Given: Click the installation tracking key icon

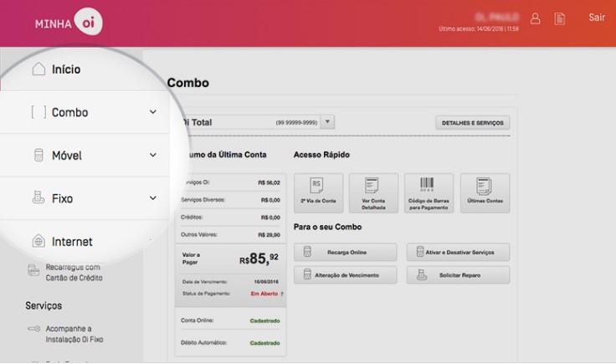Looking at the screenshot, I should [33, 329].
